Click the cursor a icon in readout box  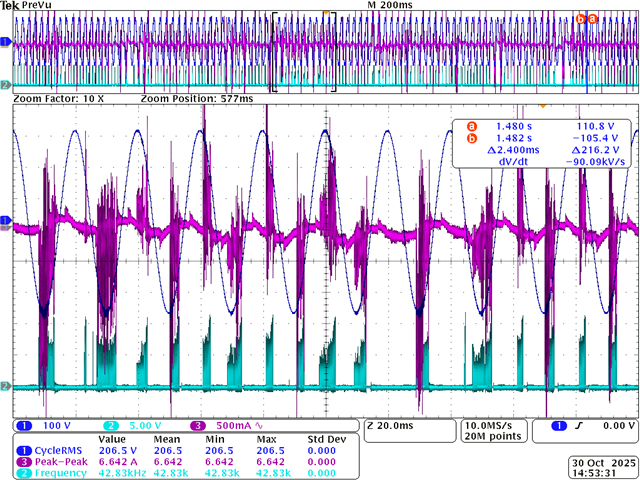click(x=472, y=126)
